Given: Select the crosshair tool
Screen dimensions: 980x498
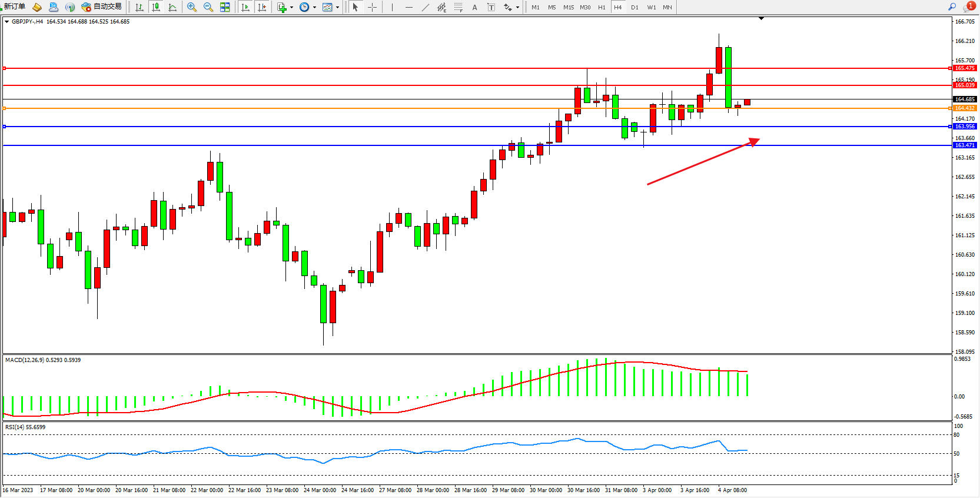Looking at the screenshot, I should 372,7.
